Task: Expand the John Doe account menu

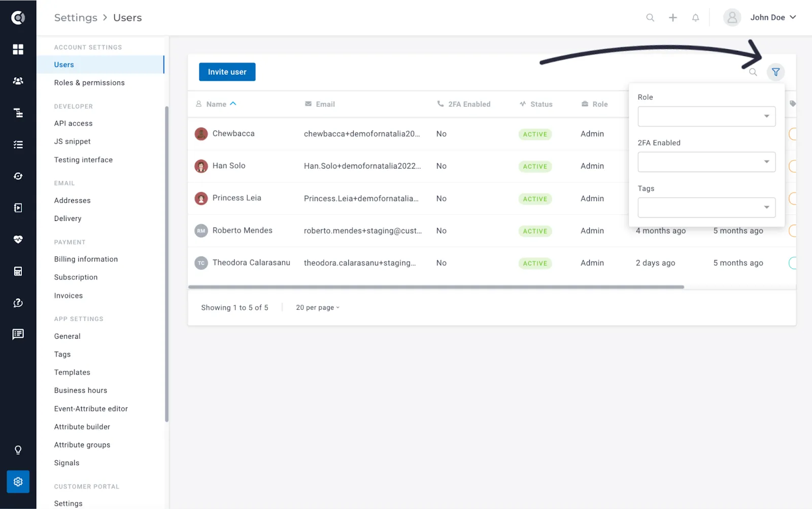Action: pyautogui.click(x=773, y=18)
